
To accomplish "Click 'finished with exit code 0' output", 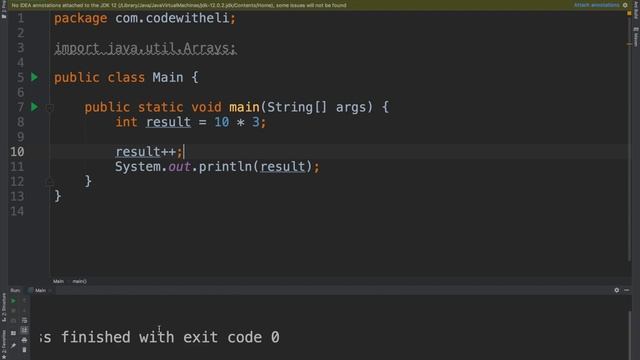I will pos(170,337).
